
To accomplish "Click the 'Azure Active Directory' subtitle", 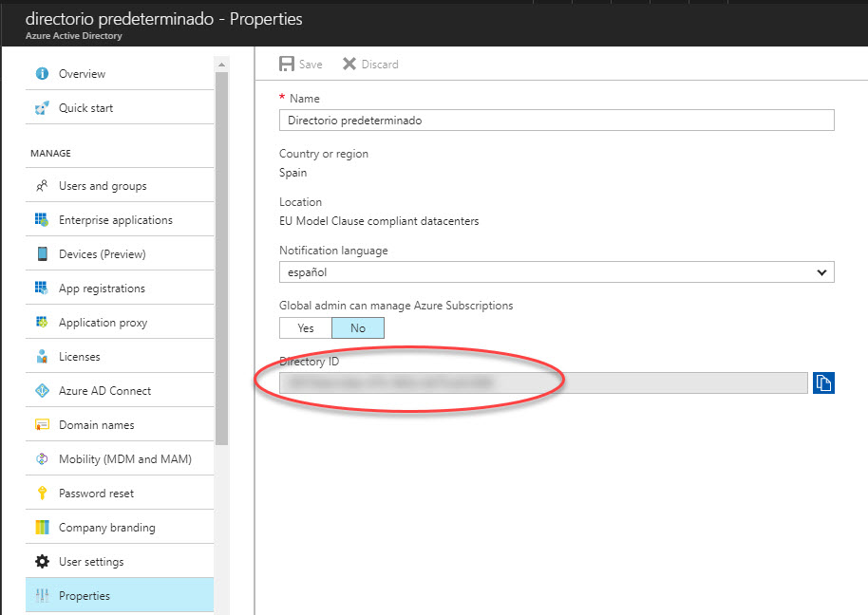I will 74,35.
